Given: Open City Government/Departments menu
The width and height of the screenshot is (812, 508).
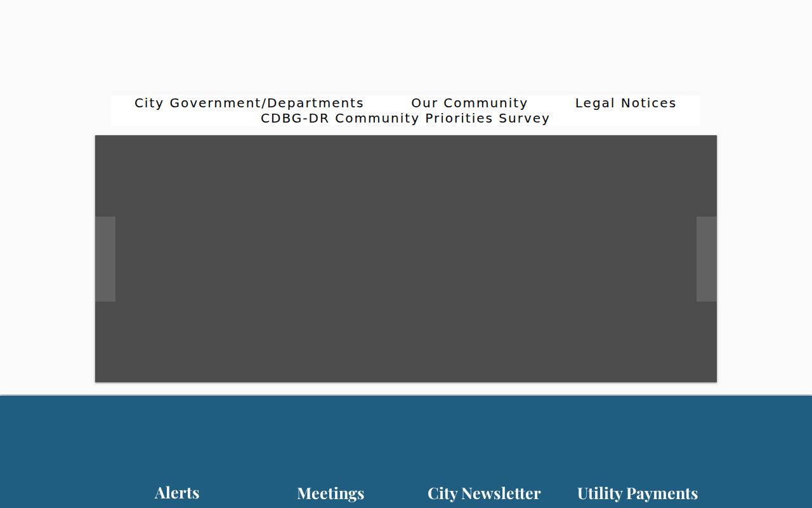Looking at the screenshot, I should tap(249, 103).
